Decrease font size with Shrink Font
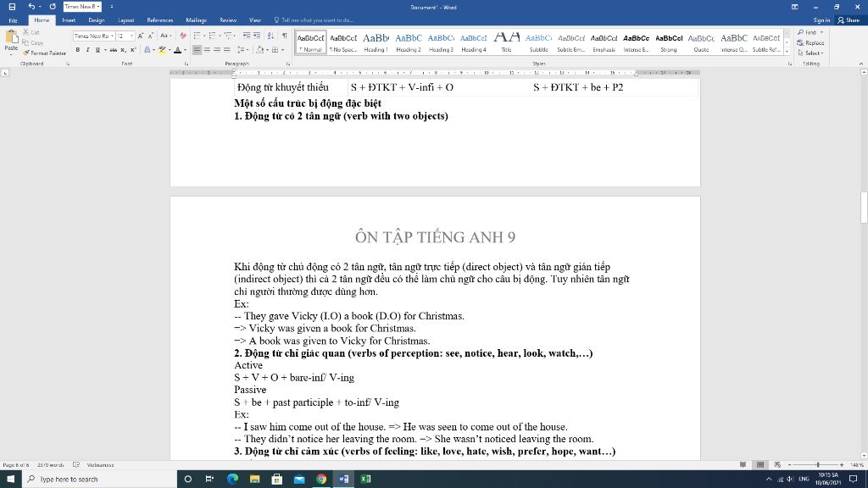Viewport: 868px width, 488px height. [x=151, y=36]
